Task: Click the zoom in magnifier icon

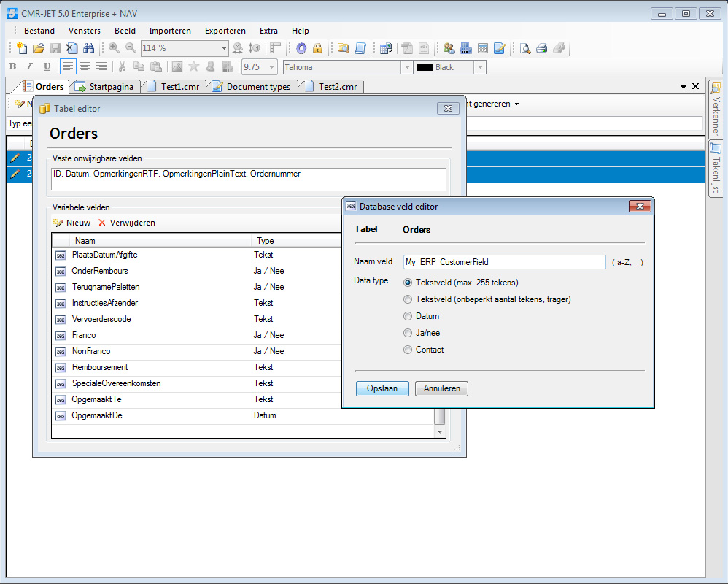Action: coord(115,48)
